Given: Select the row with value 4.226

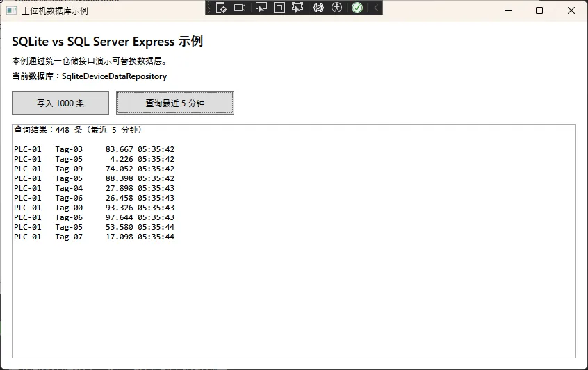Looking at the screenshot, I should (x=94, y=159).
